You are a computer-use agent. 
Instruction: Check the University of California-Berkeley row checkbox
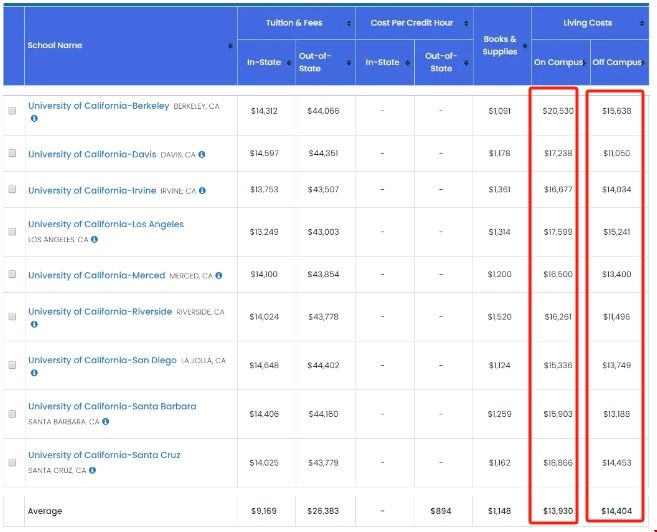tap(12, 111)
